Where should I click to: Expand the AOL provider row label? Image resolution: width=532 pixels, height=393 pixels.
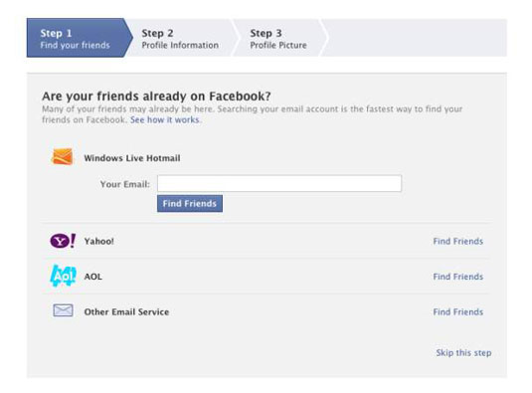tap(92, 277)
